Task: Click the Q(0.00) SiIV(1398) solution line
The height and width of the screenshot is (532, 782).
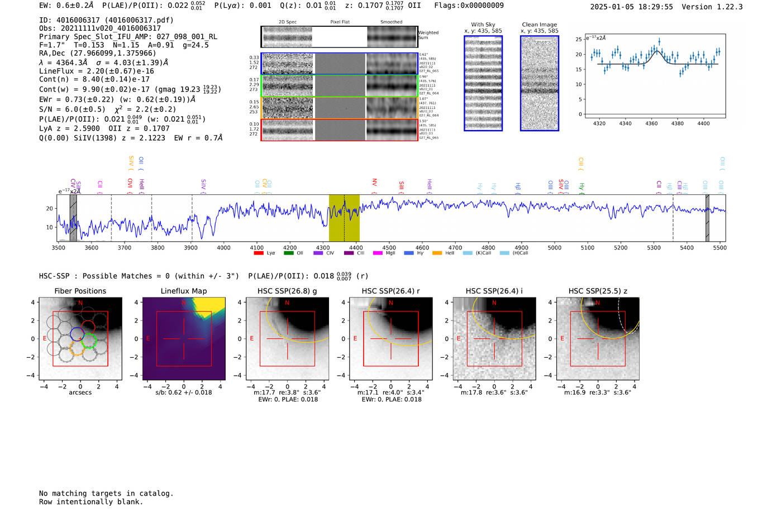Action: coord(131,138)
